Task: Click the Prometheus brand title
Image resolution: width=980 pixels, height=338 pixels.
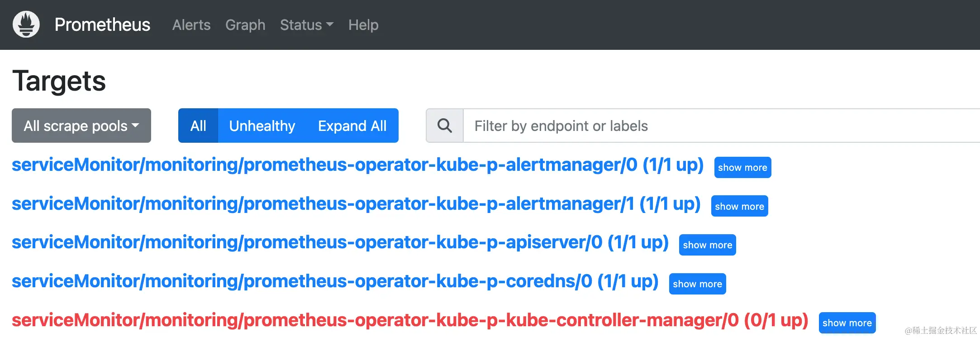Action: click(102, 25)
